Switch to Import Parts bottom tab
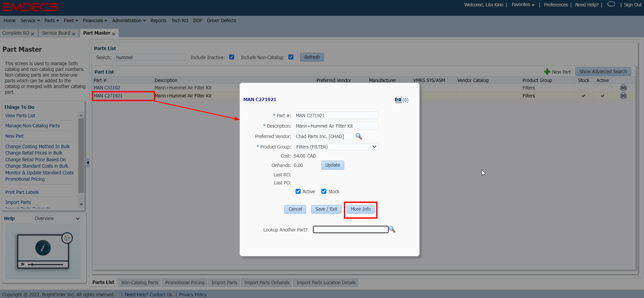644x298 pixels. pyautogui.click(x=224, y=283)
